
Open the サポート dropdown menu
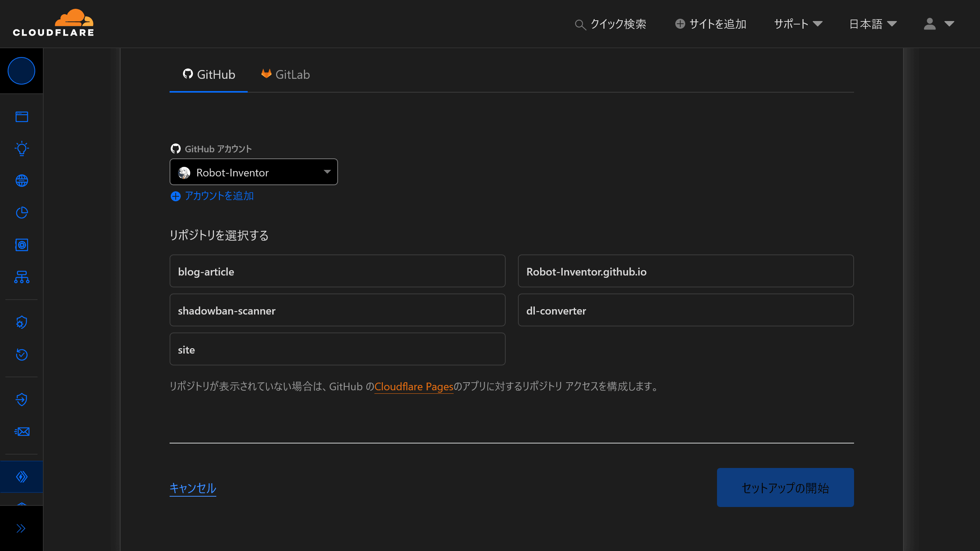(x=798, y=24)
